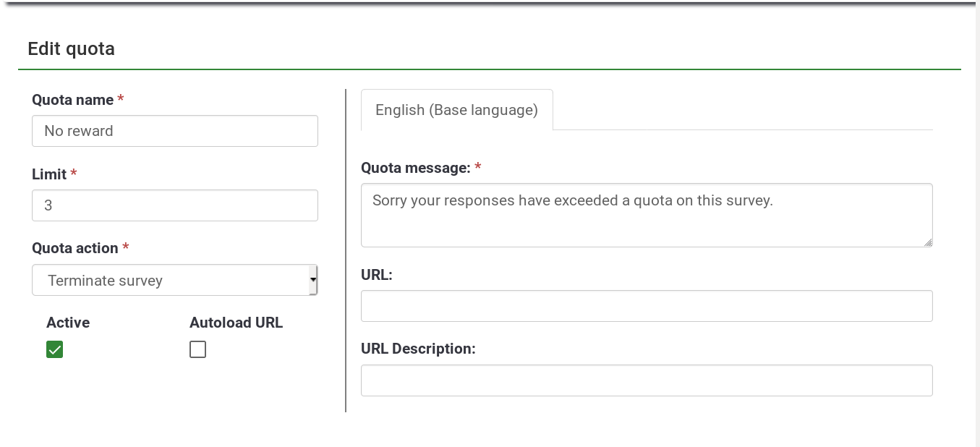Click the Autoload URL label text
Image resolution: width=980 pixels, height=447 pixels.
236,323
